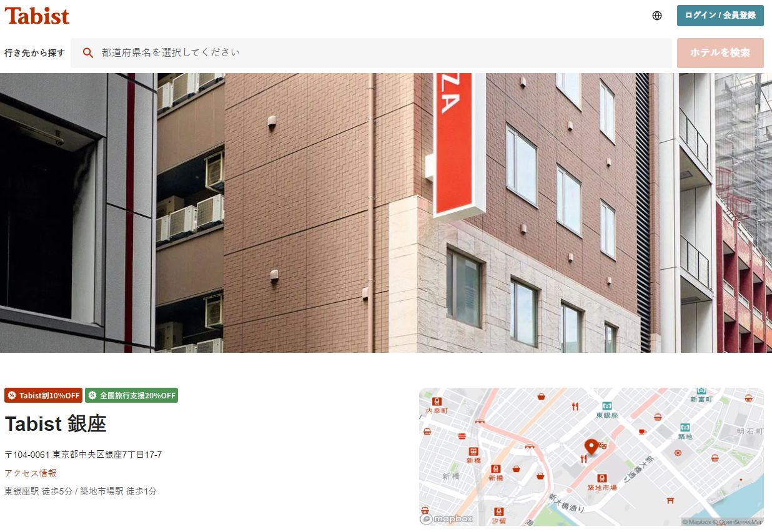
Task: Click the torii shrine icon on map
Action: 670,500
